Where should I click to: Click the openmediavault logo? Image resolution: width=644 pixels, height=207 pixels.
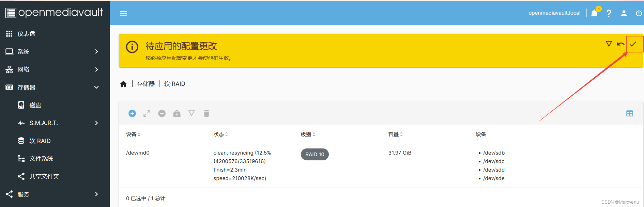[x=54, y=13]
